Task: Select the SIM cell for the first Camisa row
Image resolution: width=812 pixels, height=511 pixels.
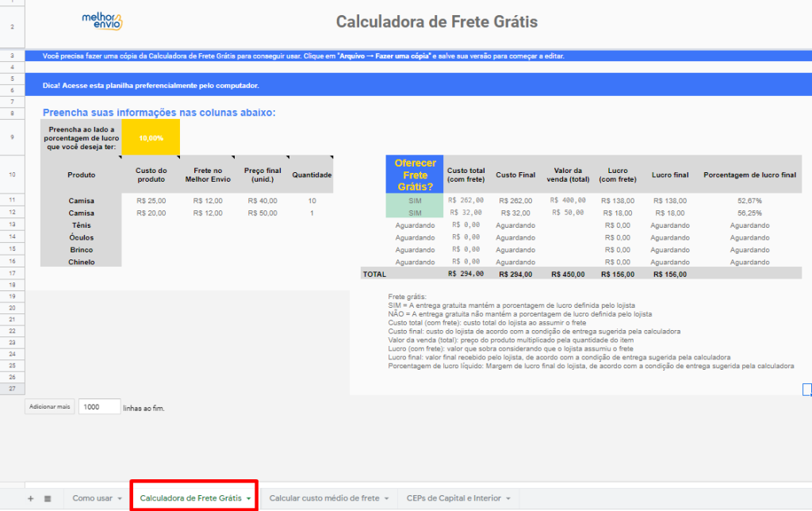Action: pos(416,202)
